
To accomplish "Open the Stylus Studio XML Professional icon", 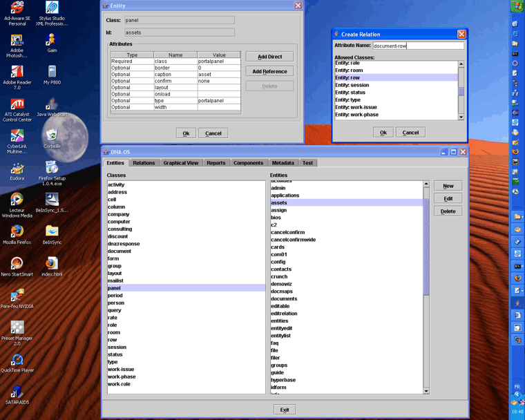I will coord(52,13).
